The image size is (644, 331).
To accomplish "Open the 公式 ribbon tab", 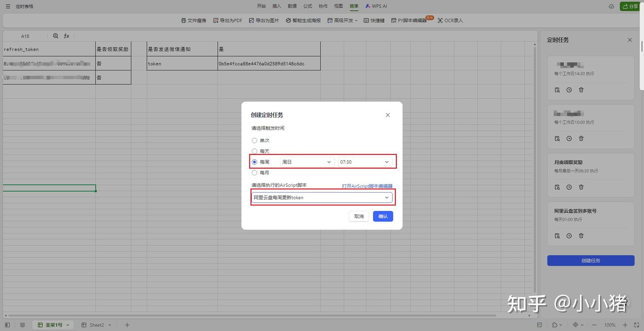I will click(308, 6).
